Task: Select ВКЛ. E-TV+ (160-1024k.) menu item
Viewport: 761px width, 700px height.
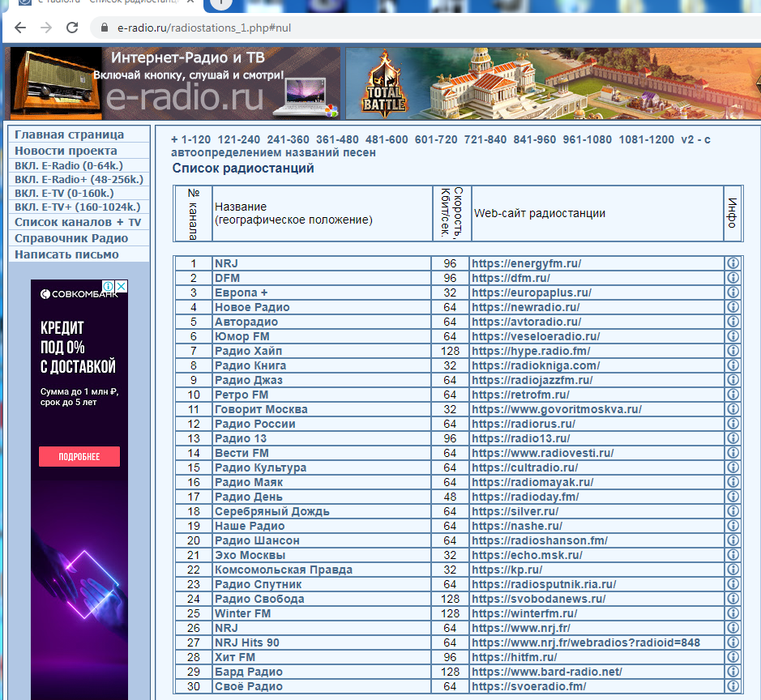Action: pos(78,207)
